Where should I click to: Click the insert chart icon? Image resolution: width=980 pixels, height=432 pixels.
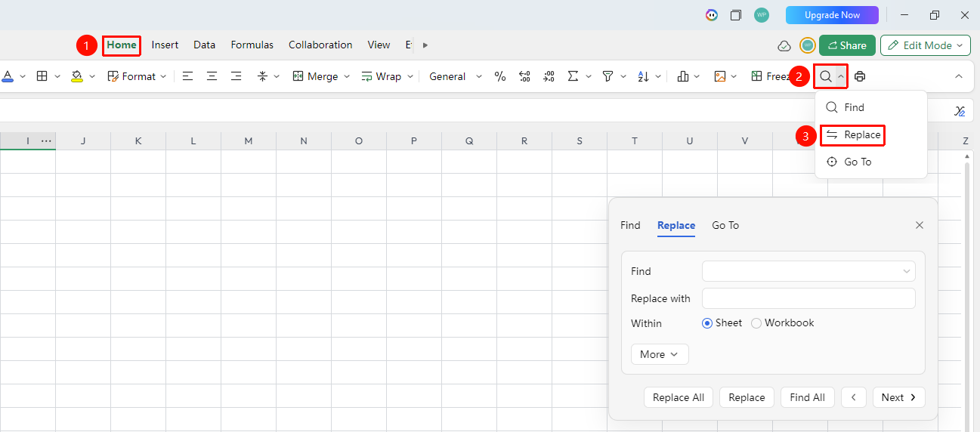[x=683, y=76]
